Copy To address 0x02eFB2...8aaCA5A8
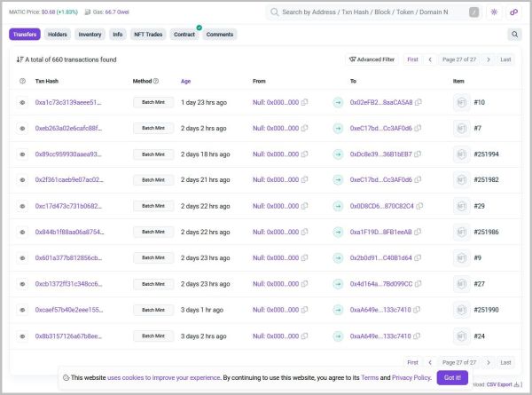Screen dimensions: 532x395 419,102
